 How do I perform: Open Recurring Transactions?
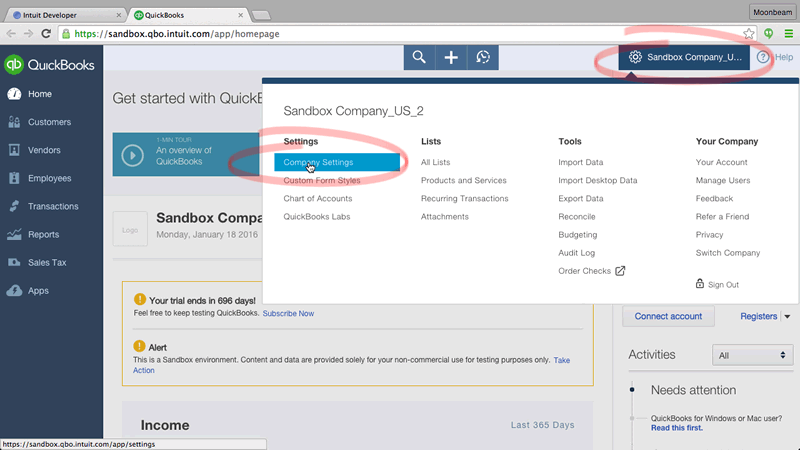(x=465, y=198)
